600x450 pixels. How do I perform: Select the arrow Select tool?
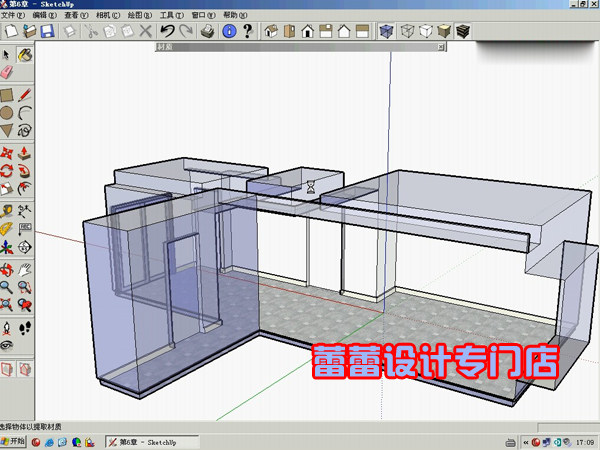[x=7, y=55]
